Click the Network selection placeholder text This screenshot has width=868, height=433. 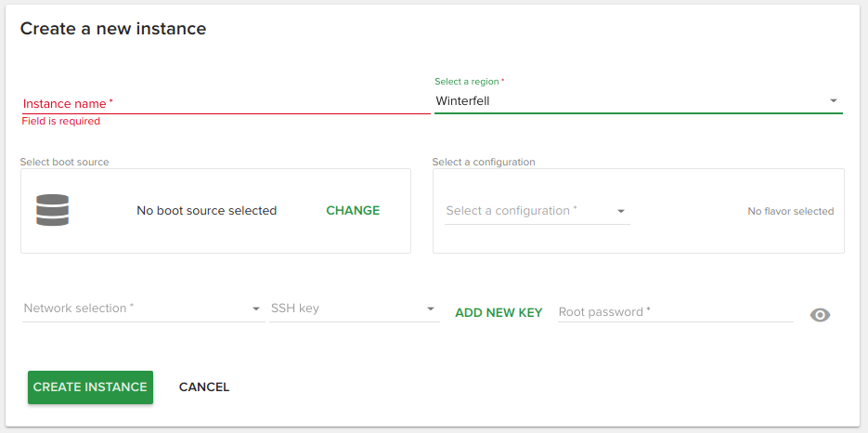click(x=79, y=308)
